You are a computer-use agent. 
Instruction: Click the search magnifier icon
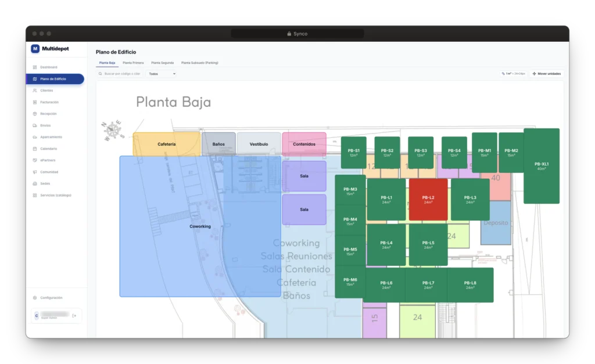point(100,74)
